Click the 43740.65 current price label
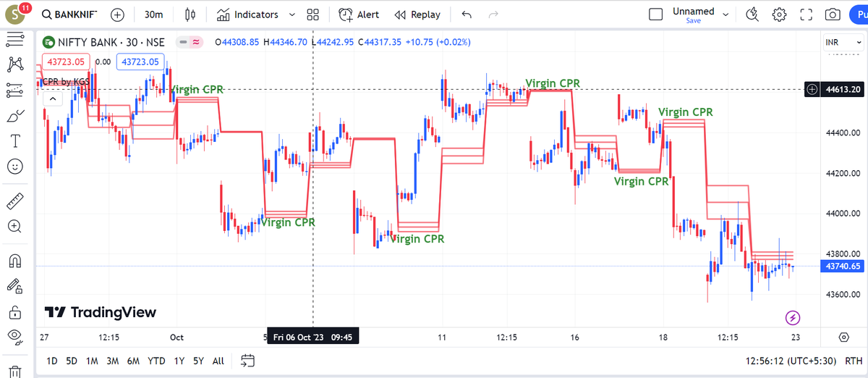868x378 pixels. tap(842, 266)
